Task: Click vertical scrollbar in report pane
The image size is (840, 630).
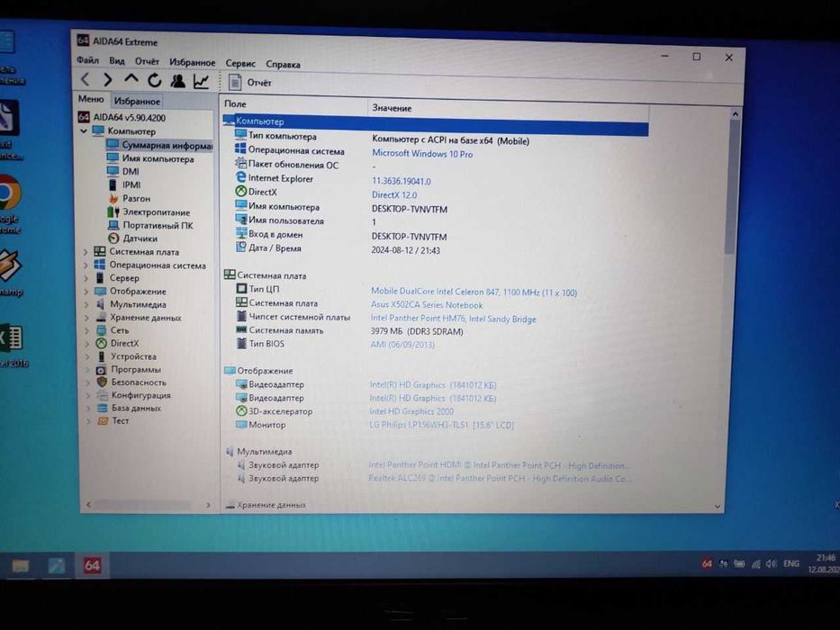Action: pos(731,186)
